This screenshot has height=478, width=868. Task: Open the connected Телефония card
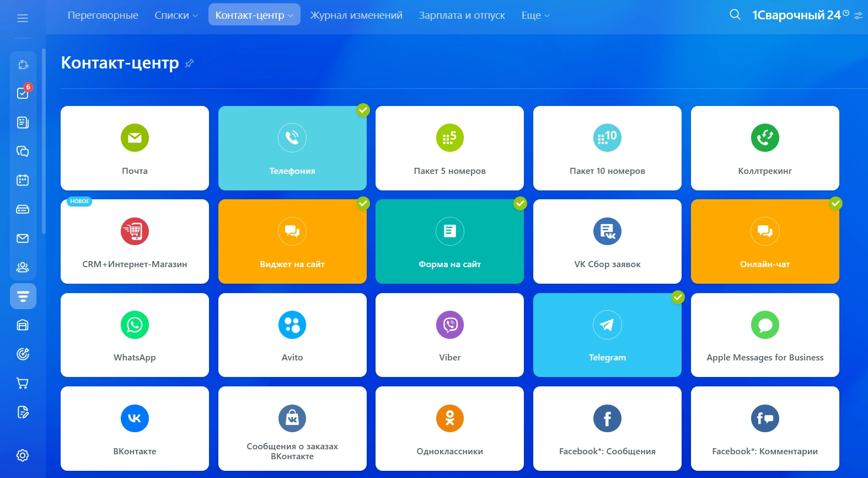292,148
